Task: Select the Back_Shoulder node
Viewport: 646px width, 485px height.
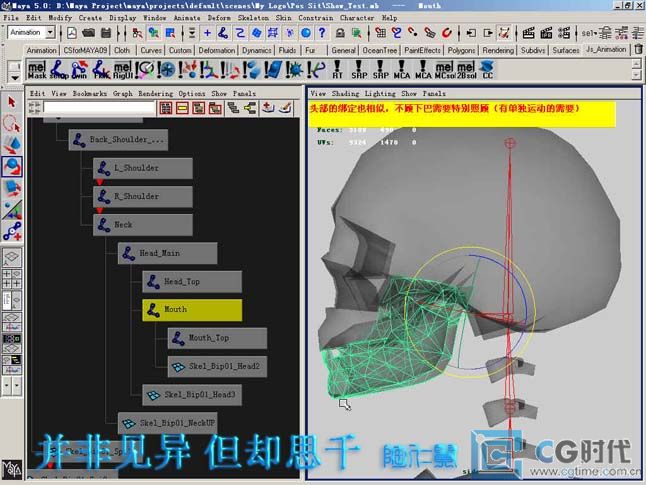Action: tap(118, 140)
